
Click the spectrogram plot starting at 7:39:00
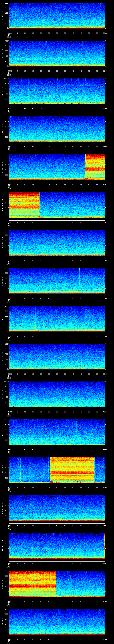pos(57,394)
